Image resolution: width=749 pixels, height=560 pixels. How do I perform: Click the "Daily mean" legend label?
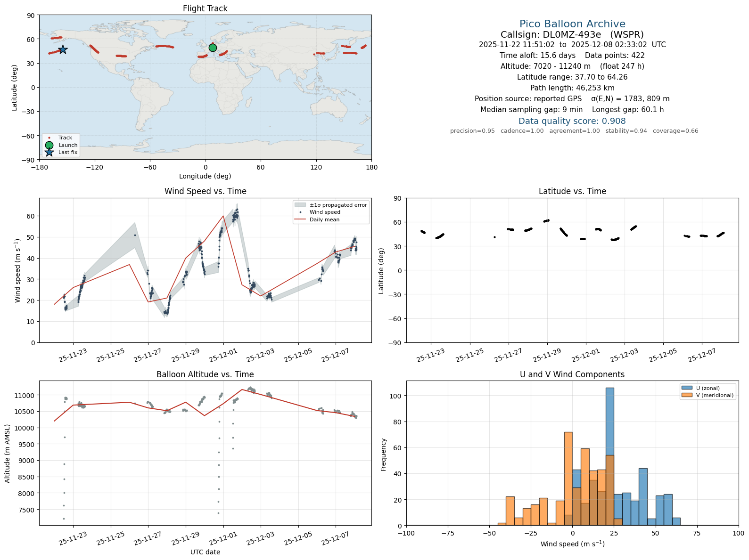[x=324, y=219]
